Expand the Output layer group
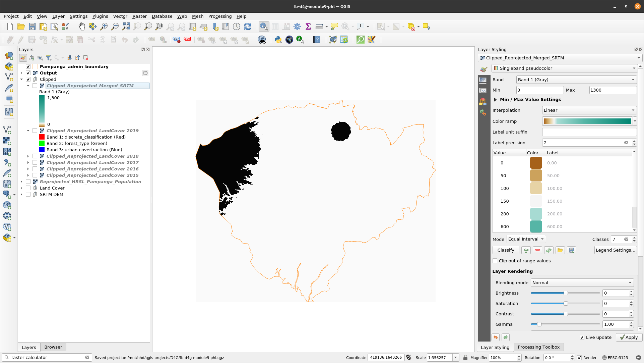This screenshot has width=644, height=363. point(21,72)
